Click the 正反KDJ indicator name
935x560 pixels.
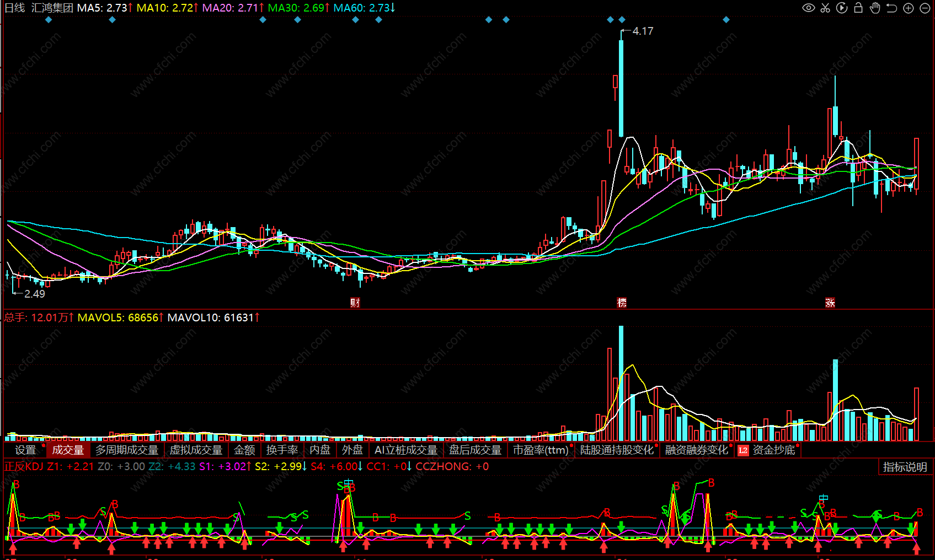pos(24,466)
